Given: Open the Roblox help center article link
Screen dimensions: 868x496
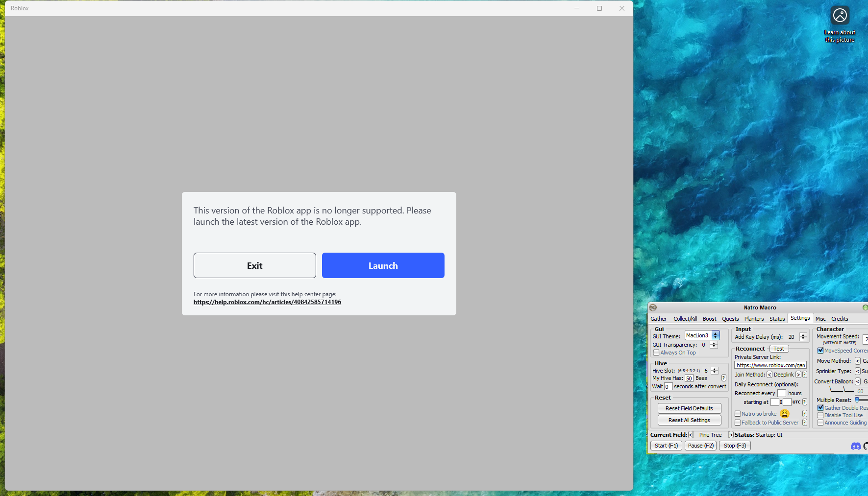Looking at the screenshot, I should pos(267,302).
